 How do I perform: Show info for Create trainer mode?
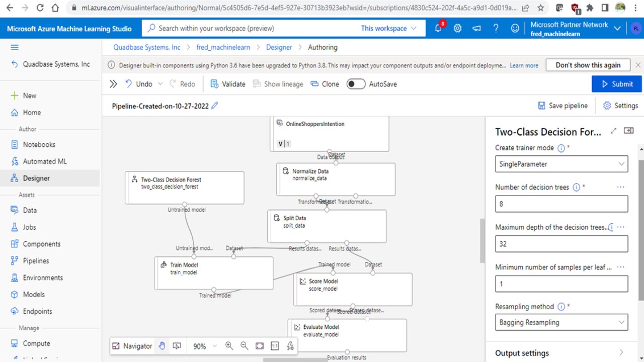pyautogui.click(x=561, y=148)
